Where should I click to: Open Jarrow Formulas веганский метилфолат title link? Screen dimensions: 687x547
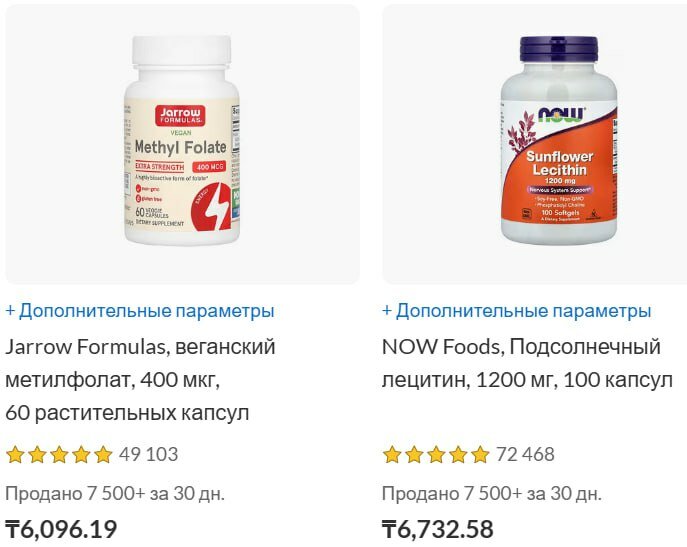pos(140,380)
